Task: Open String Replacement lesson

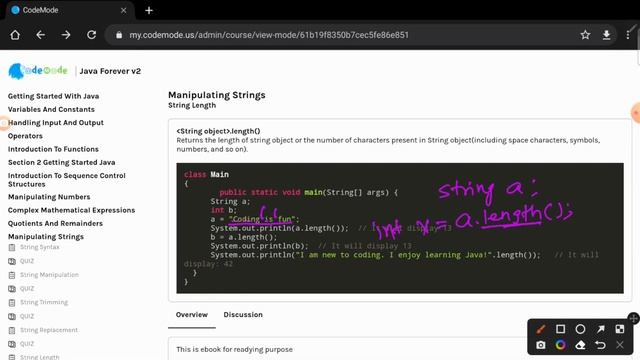Action: tap(49, 330)
